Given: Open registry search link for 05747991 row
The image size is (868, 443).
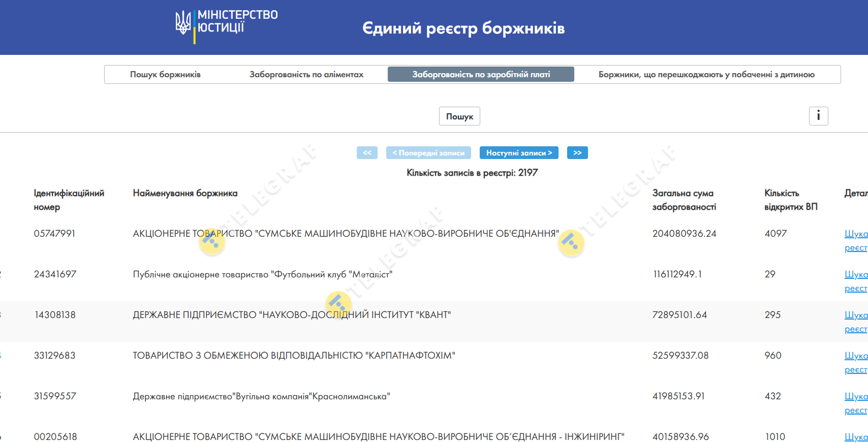Looking at the screenshot, I should pyautogui.click(x=856, y=241).
